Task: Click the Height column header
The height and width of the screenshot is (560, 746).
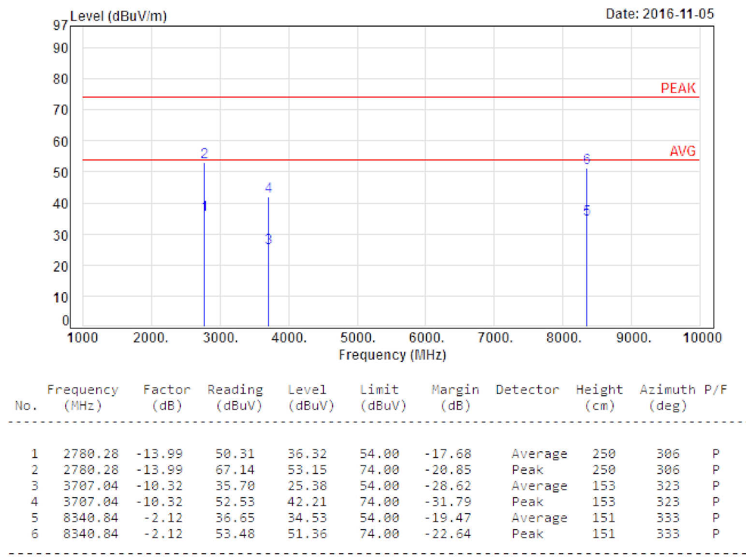Action: pos(600,390)
